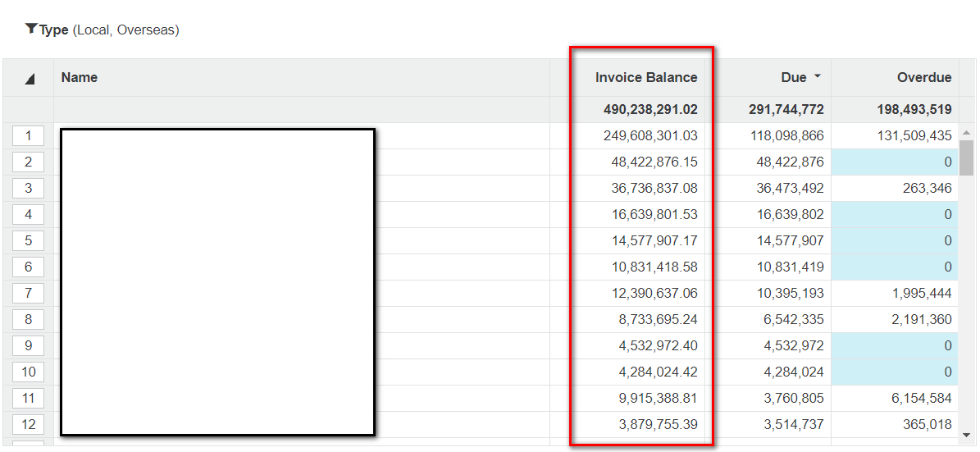Select row number 6
This screenshot has width=980, height=452.
coord(28,267)
